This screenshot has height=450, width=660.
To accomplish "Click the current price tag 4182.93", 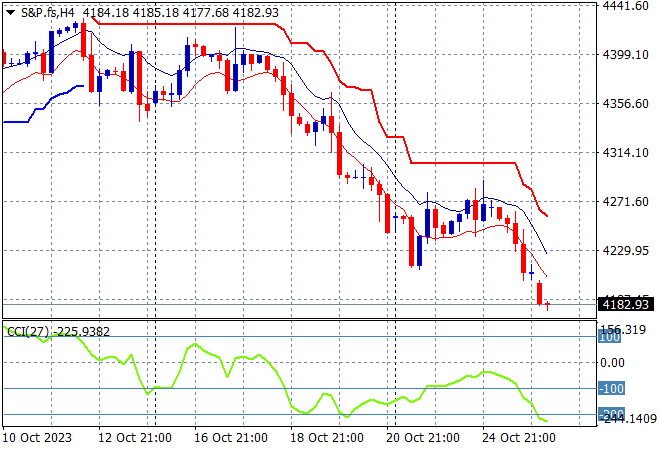I will point(625,304).
